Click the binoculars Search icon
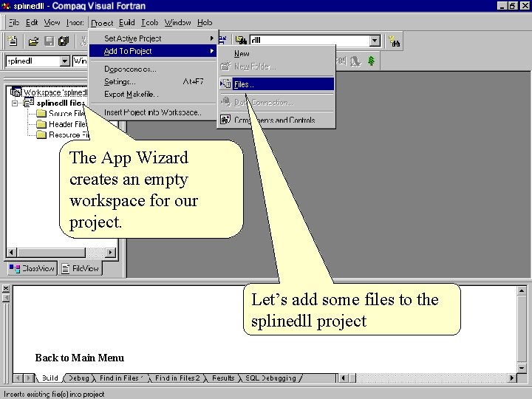Viewport: 532px width, 399px height. tap(395, 41)
